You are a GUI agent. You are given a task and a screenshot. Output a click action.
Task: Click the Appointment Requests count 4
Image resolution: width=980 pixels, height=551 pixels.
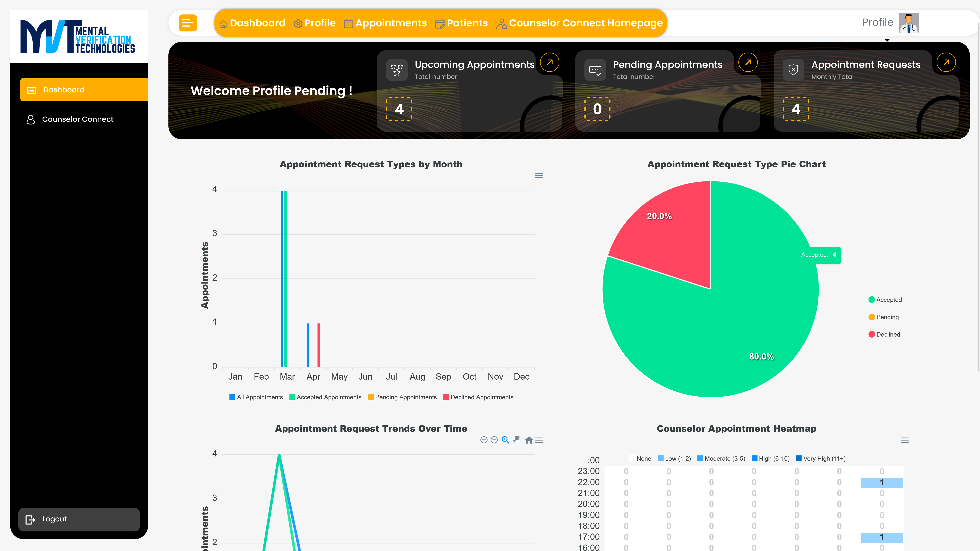[x=796, y=109]
